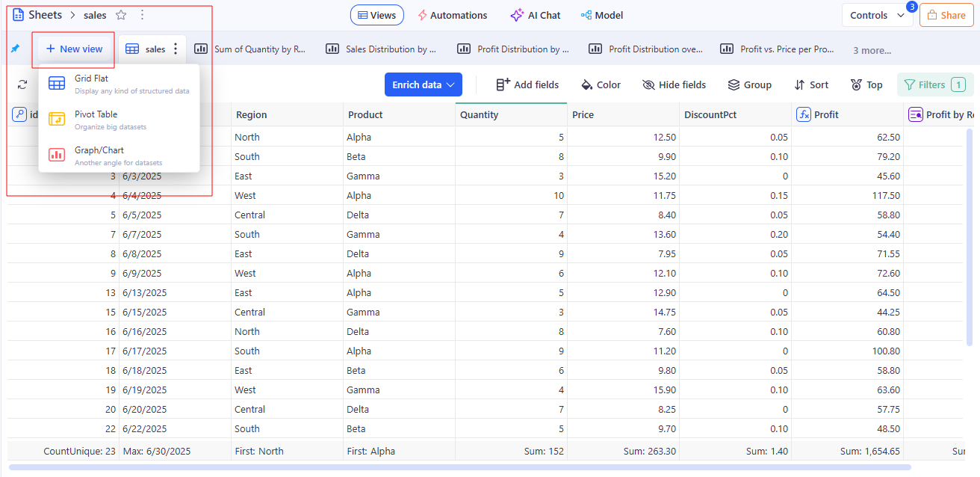This screenshot has width=980, height=477.
Task: Switch to the Automations tab
Action: click(x=452, y=15)
